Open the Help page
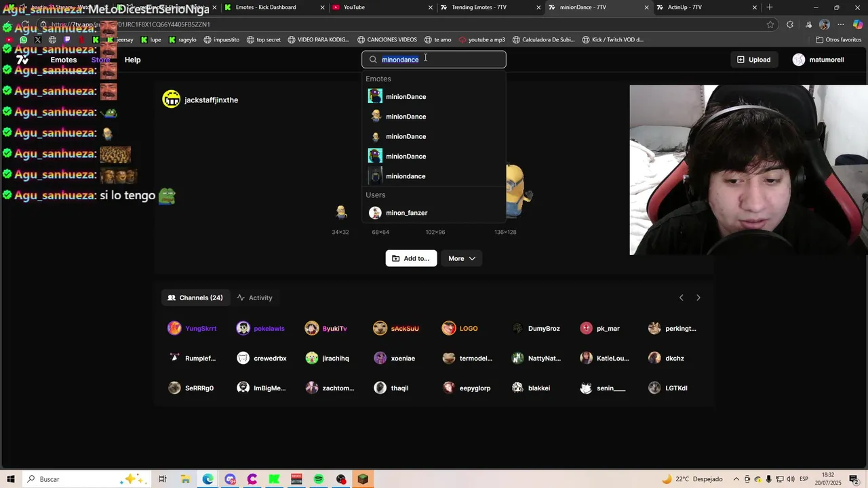 pyautogui.click(x=132, y=60)
